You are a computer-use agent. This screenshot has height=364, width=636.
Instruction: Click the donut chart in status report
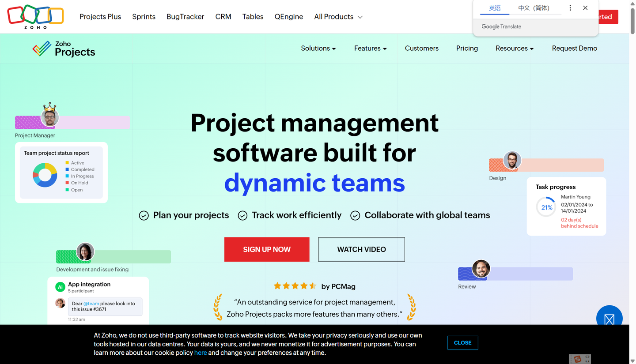pos(45,174)
